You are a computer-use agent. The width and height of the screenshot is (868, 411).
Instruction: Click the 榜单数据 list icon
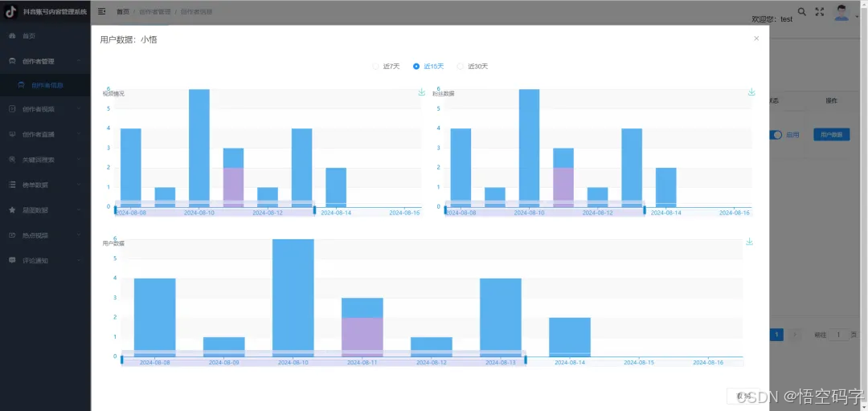click(x=12, y=185)
